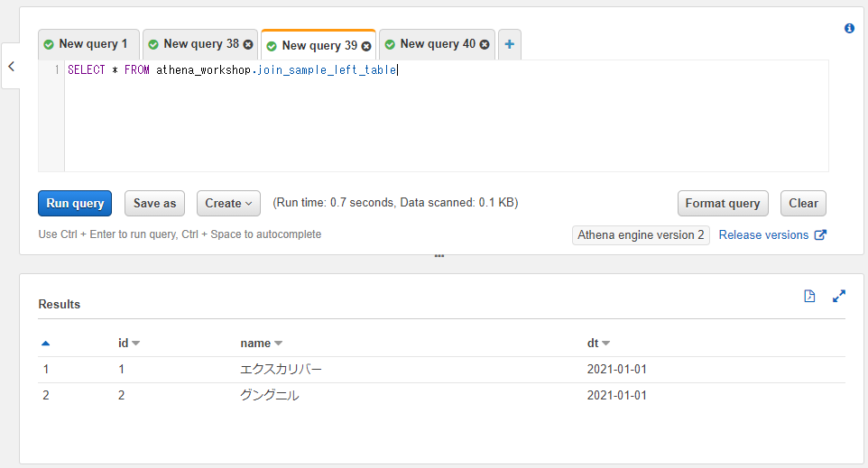Click dt value 2021-01-01 in row 2
Screen dimensions: 868x468
(x=616, y=395)
